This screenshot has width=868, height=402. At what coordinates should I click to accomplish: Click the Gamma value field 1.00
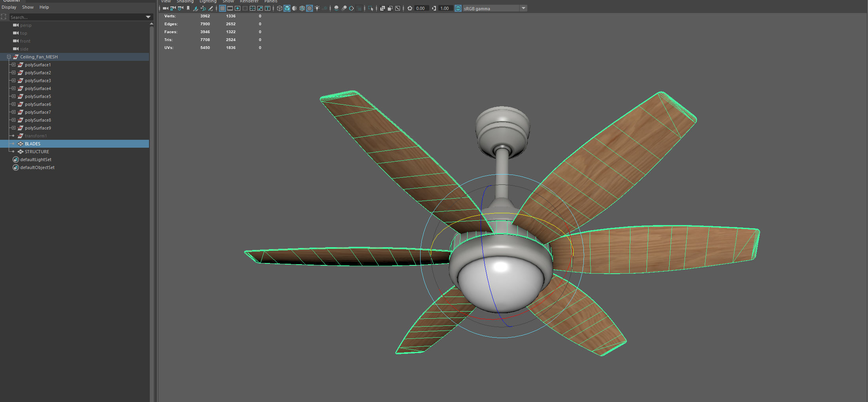point(445,8)
